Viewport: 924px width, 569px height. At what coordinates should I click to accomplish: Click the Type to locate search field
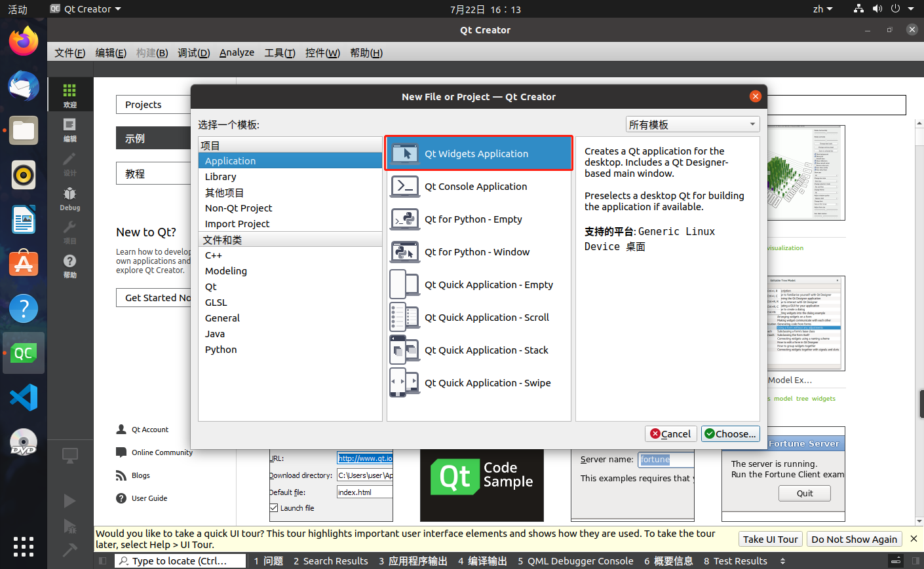(180, 561)
